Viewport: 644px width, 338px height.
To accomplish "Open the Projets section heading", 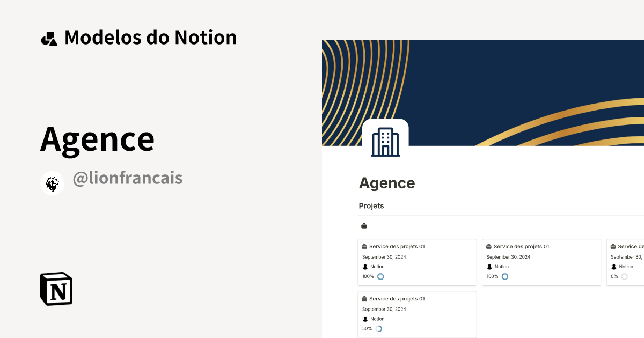I will 371,205.
